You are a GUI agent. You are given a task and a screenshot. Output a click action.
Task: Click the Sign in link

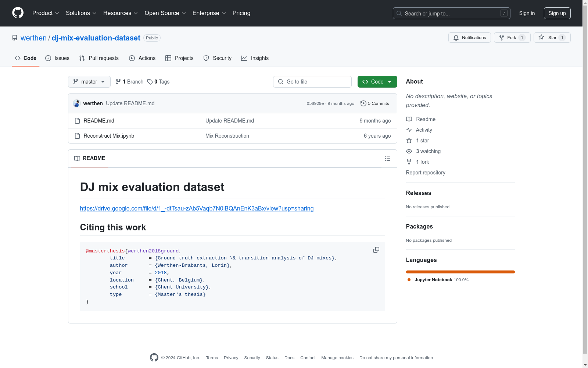[x=527, y=13]
